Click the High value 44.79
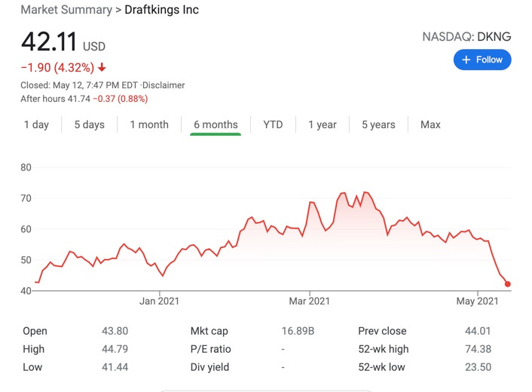This screenshot has height=392, width=532. [115, 349]
